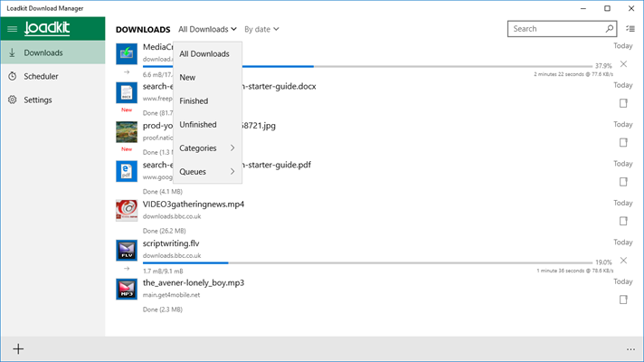Click the Done (2.3 MB) status
The width and height of the screenshot is (644, 362).
[x=163, y=310]
